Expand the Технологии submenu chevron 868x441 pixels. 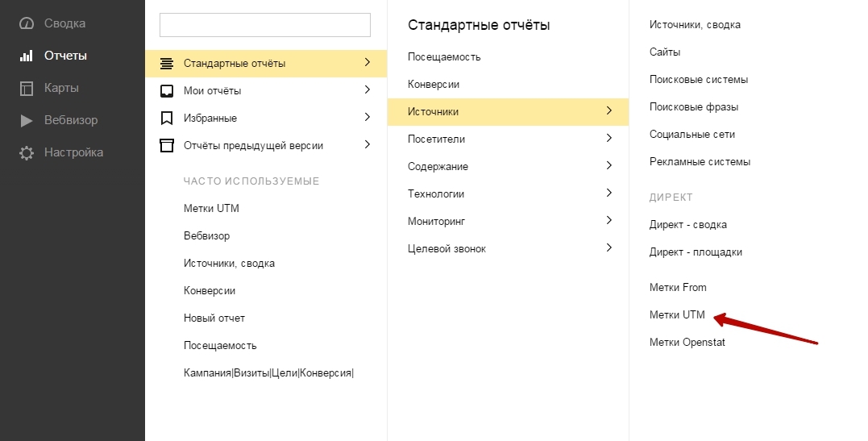609,193
